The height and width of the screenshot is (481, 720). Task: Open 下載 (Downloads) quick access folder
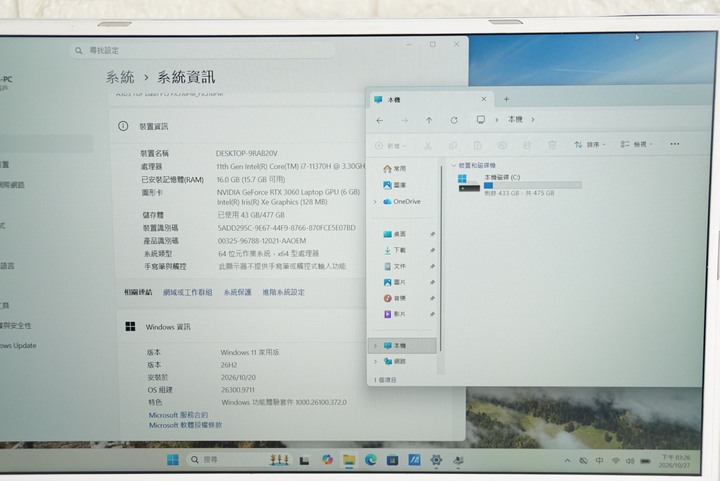(394, 250)
